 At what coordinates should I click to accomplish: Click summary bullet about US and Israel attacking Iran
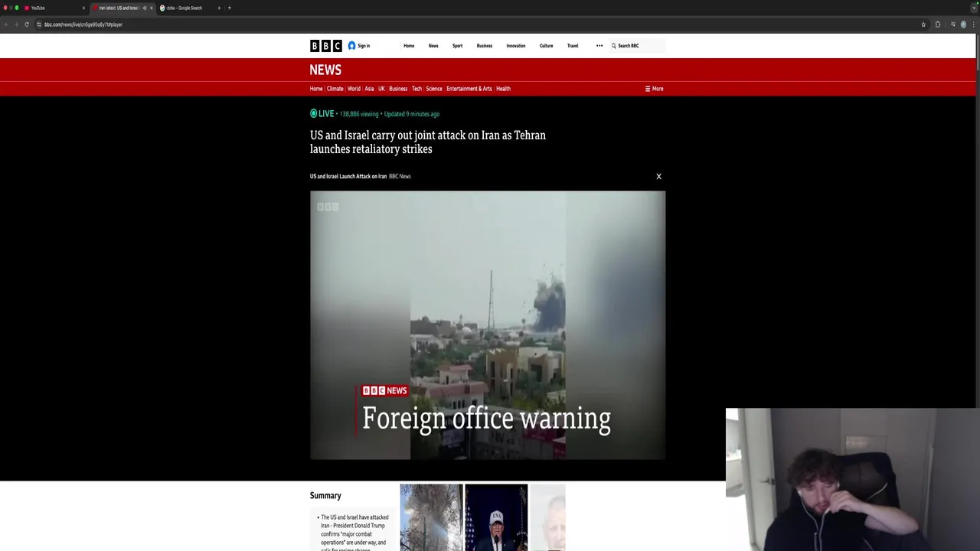point(354,533)
